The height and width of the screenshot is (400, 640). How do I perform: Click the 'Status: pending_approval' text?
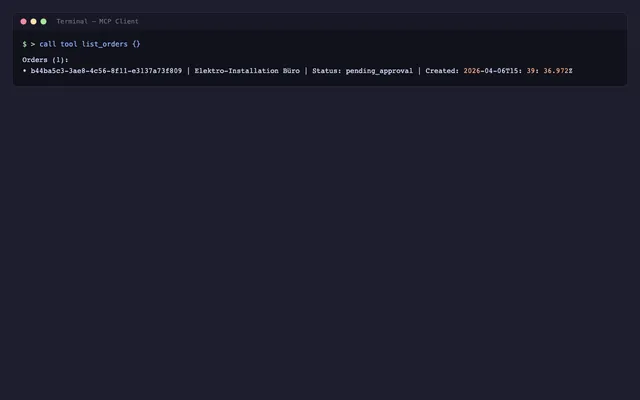click(362, 71)
